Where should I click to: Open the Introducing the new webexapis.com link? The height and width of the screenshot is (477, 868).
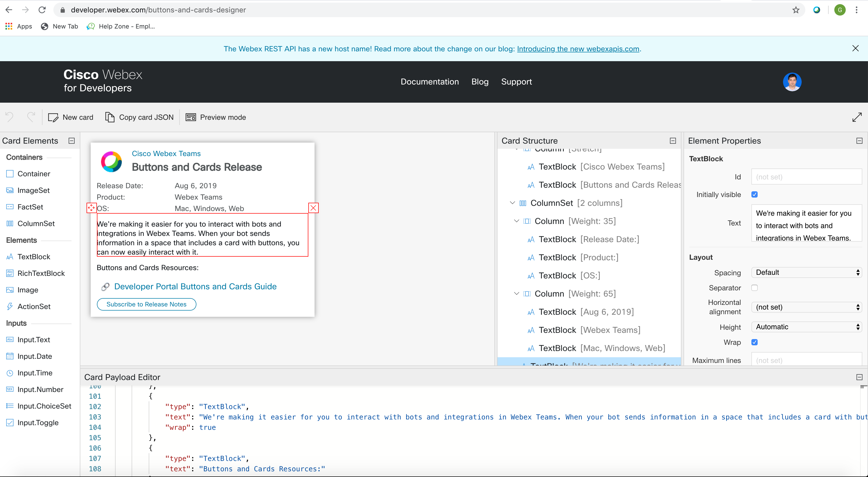tap(578, 49)
